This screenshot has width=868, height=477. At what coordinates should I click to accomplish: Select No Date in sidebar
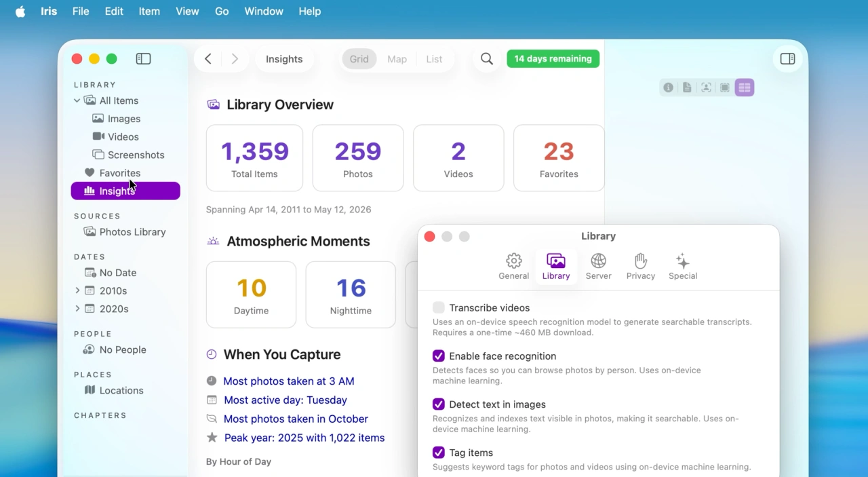(x=125, y=273)
